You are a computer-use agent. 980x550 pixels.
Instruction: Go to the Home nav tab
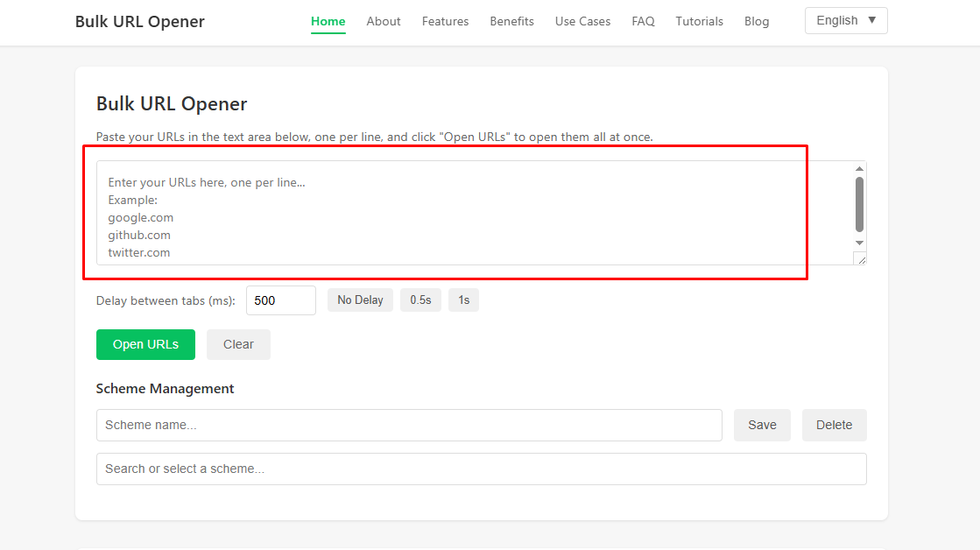click(x=328, y=21)
